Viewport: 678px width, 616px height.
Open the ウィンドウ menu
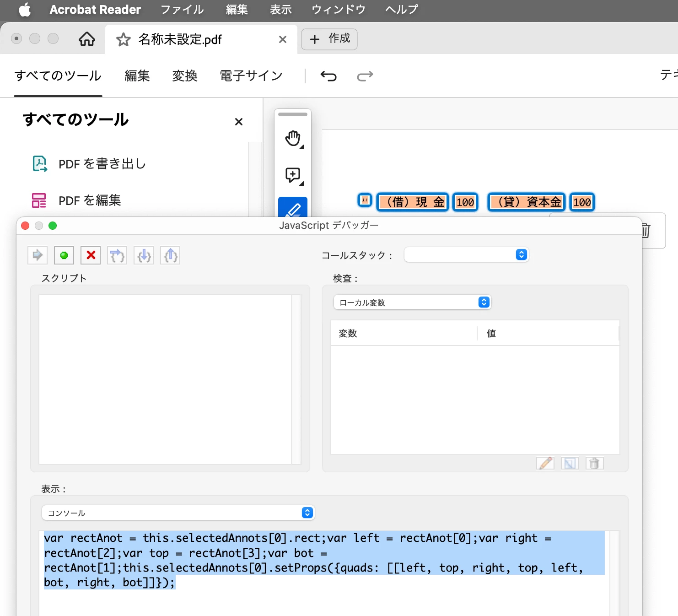[339, 10]
